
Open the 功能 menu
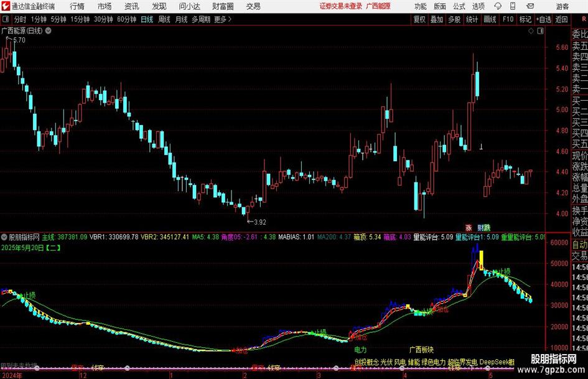click(421, 6)
